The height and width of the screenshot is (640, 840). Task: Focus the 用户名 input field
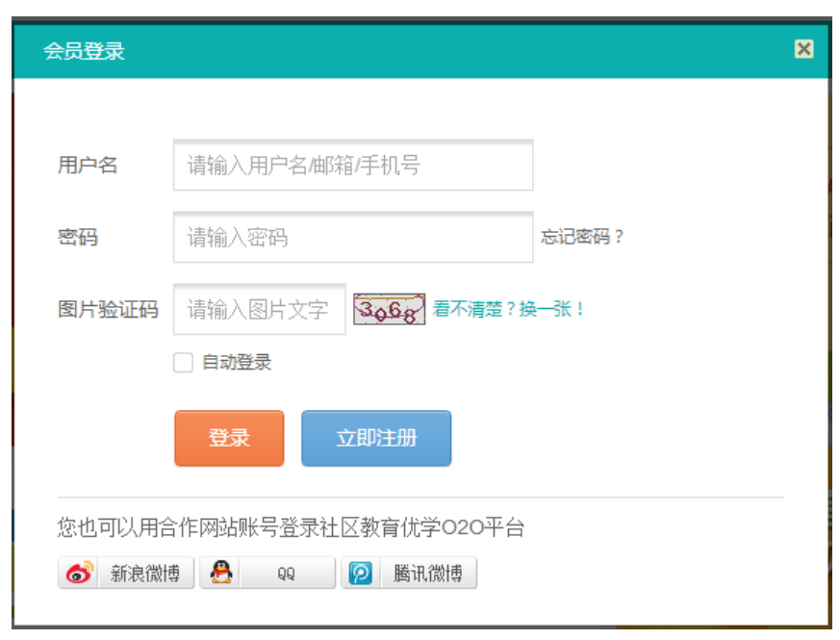tap(352, 165)
